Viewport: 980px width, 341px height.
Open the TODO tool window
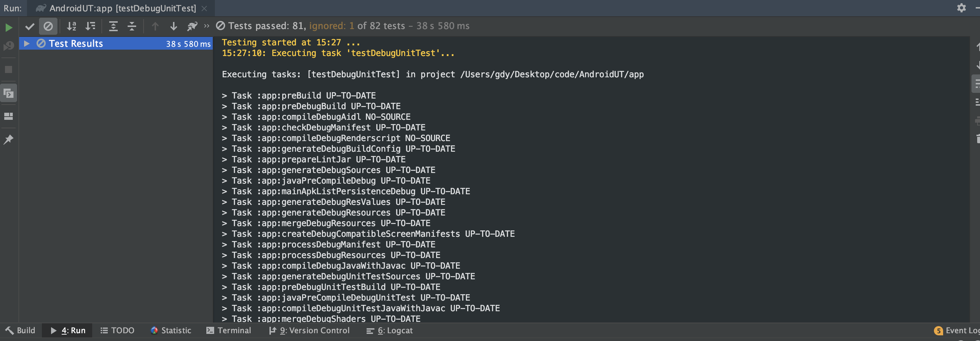(x=117, y=330)
